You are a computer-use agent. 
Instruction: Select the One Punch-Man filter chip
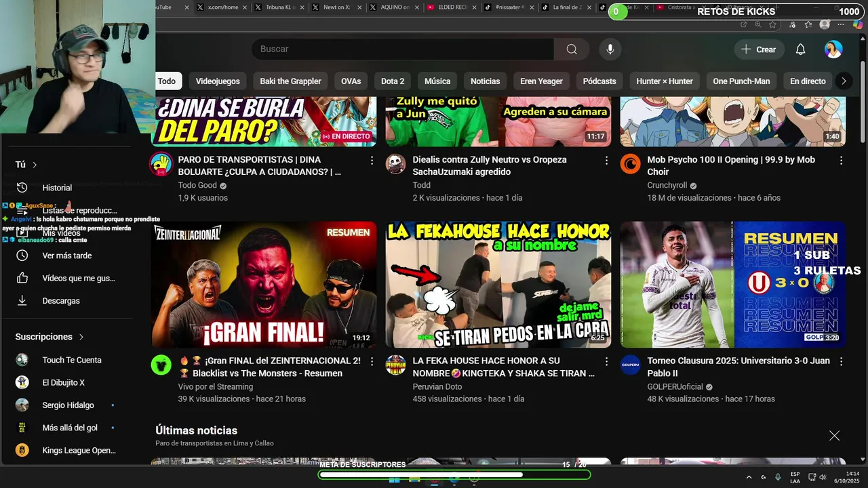[741, 81]
